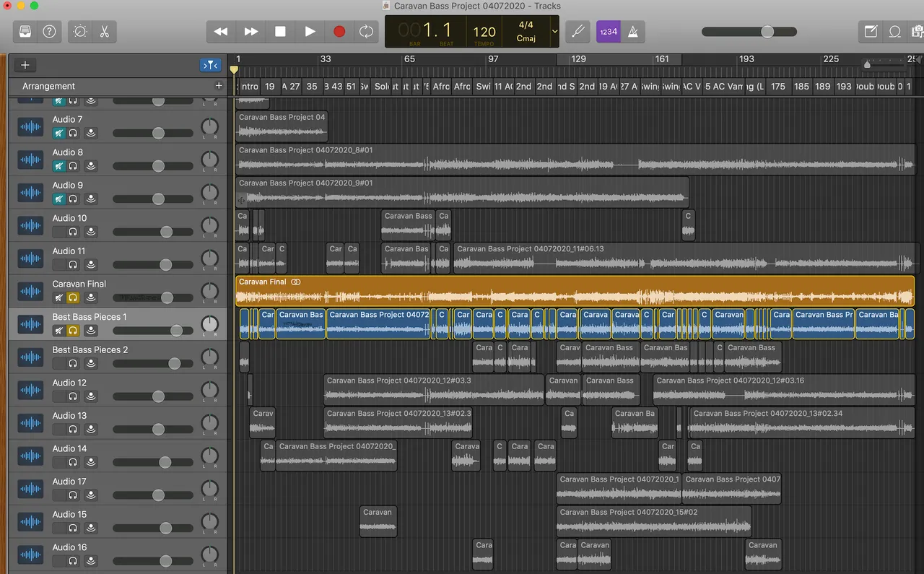Open the Editors scissors button
924x574 pixels.
click(104, 32)
